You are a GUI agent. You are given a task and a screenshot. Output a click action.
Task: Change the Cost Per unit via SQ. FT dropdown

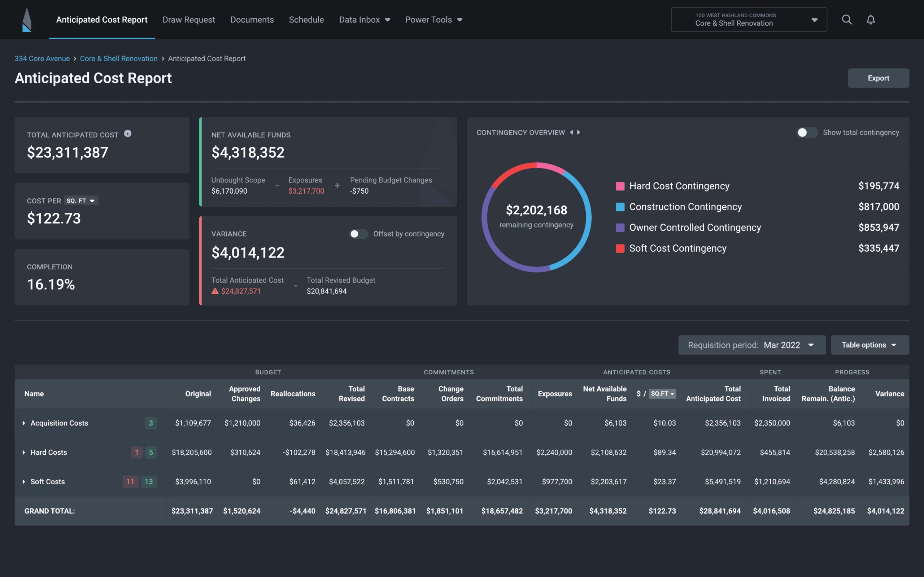(x=81, y=201)
